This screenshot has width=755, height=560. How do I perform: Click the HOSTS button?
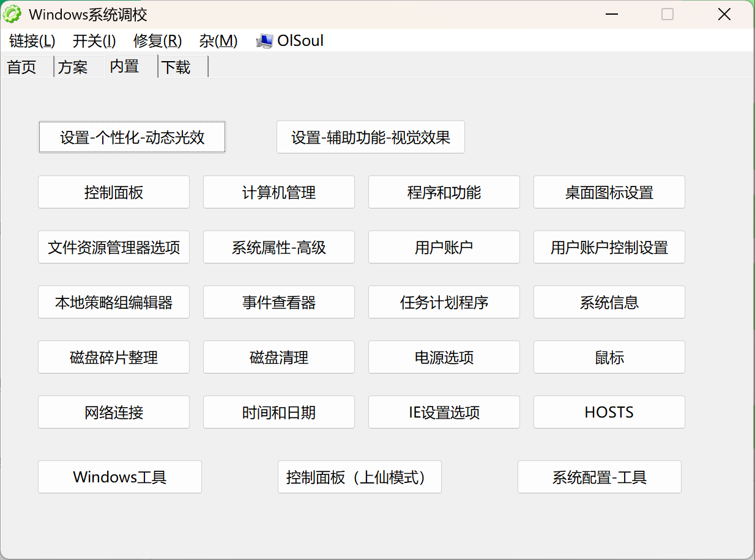tap(609, 412)
